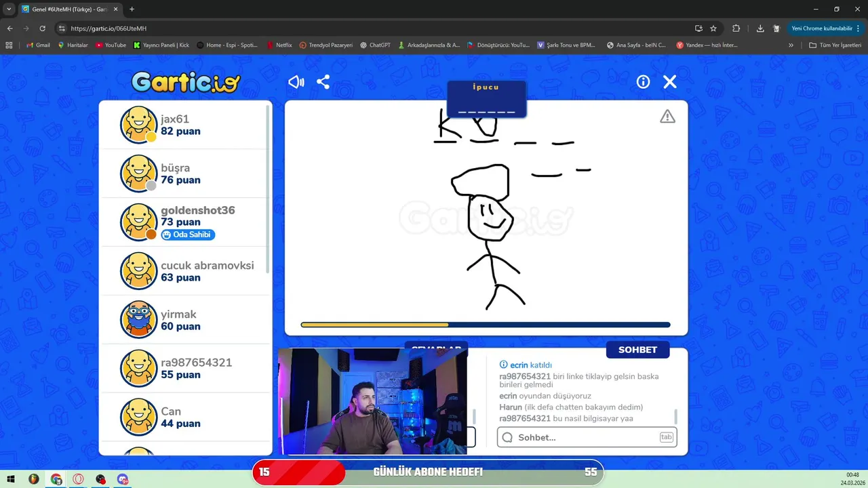Open the Chrome extensions puzzle icon
This screenshot has height=488, width=868.
pyautogui.click(x=736, y=28)
